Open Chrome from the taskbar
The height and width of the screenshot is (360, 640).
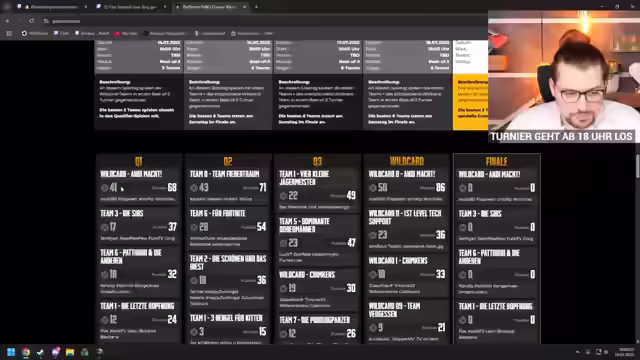pos(26,352)
